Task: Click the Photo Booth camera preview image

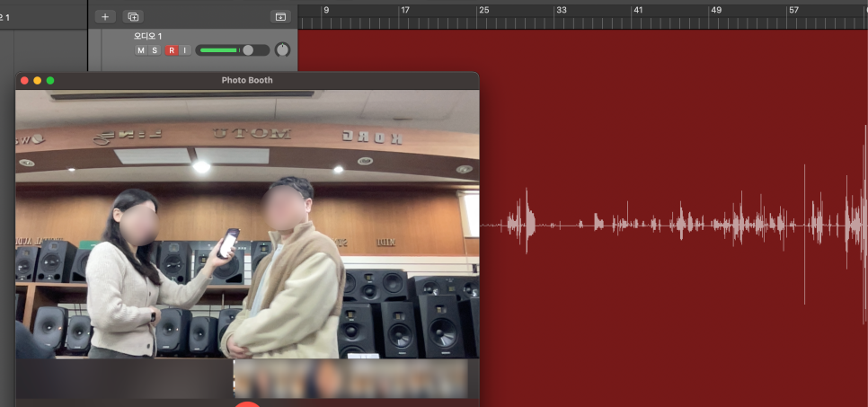Action: coord(247,224)
